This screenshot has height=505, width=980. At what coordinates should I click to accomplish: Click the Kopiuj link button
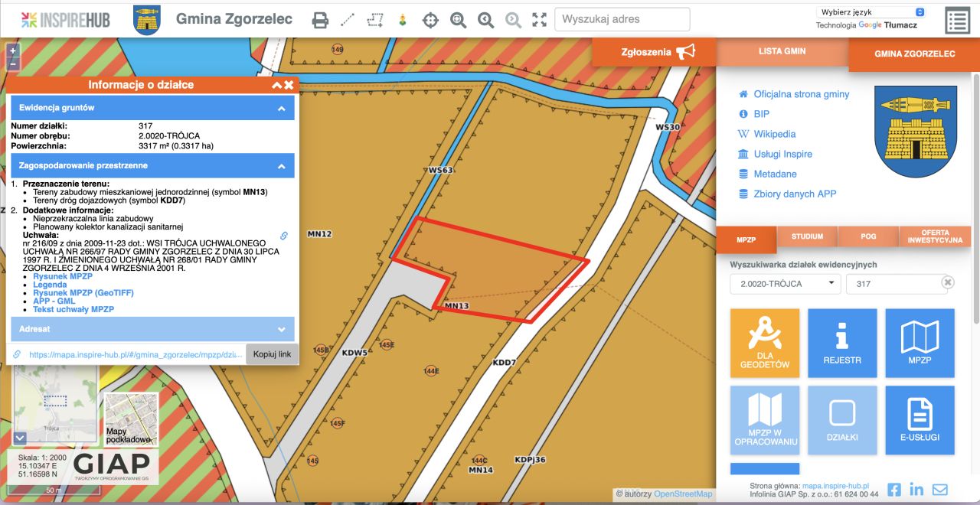pos(272,354)
